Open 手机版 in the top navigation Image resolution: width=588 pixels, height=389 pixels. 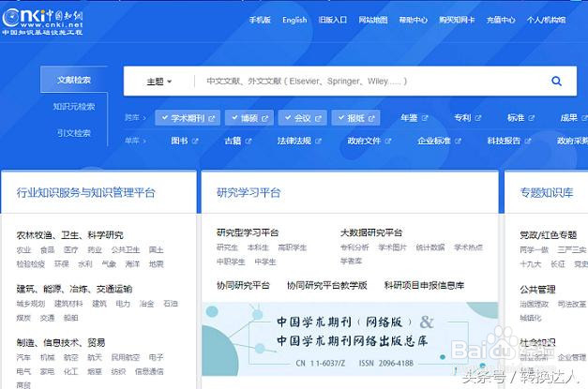coord(260,20)
